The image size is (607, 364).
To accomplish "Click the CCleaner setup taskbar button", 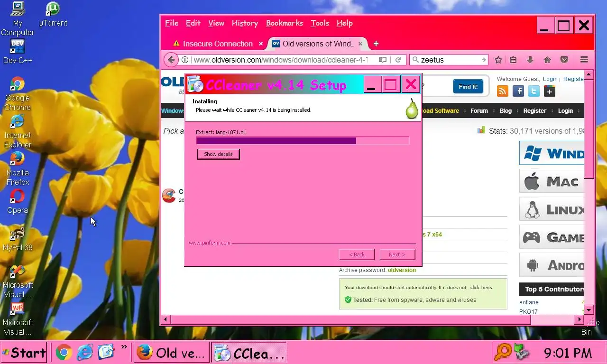I will coord(249,353).
